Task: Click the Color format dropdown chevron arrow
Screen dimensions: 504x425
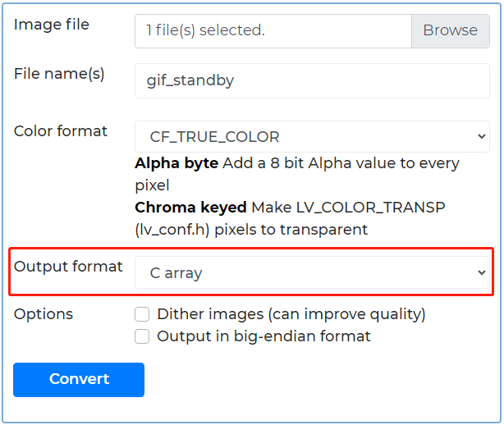Action: click(x=481, y=137)
